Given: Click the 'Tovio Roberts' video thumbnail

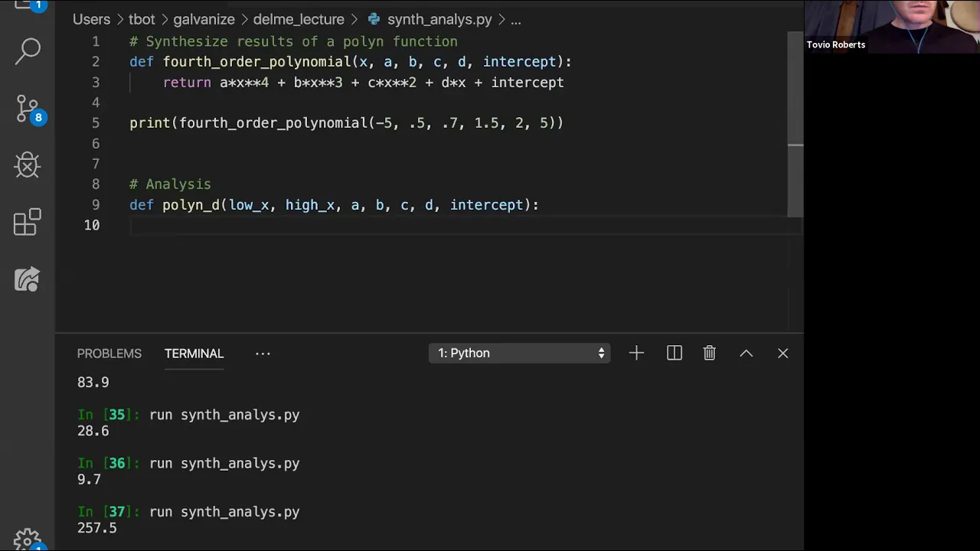Looking at the screenshot, I should (892, 28).
